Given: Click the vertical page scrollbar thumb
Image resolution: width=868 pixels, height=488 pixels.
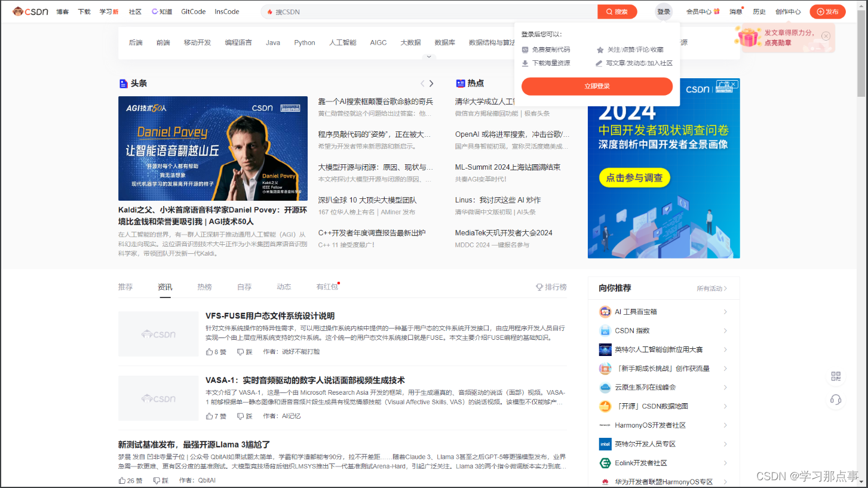Looking at the screenshot, I should pos(862,54).
